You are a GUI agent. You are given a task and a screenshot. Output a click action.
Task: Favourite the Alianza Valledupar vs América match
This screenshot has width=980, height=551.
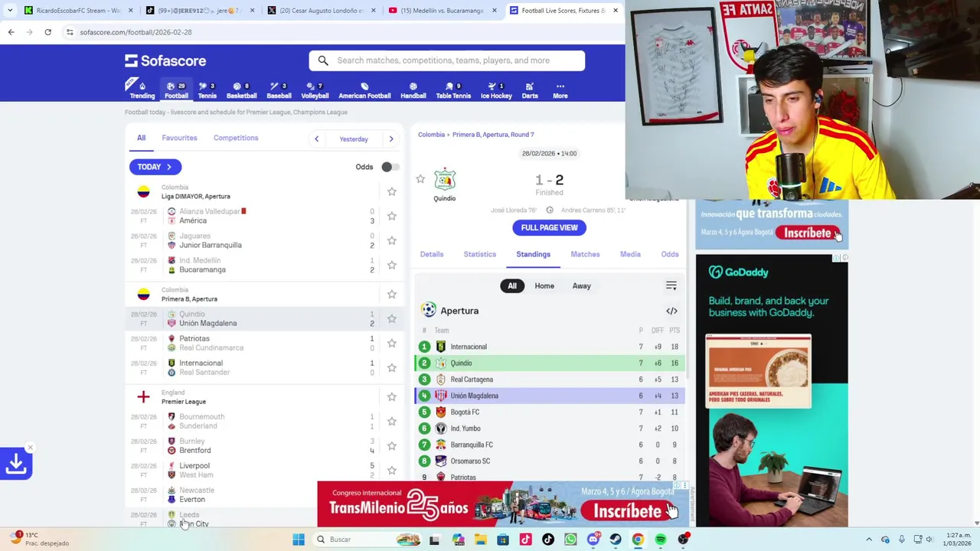click(x=392, y=216)
